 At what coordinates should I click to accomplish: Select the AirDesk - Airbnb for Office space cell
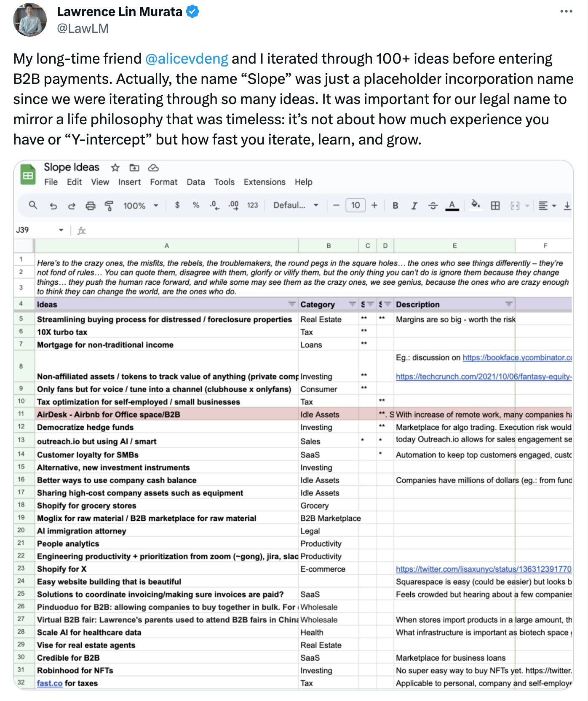[166, 414]
